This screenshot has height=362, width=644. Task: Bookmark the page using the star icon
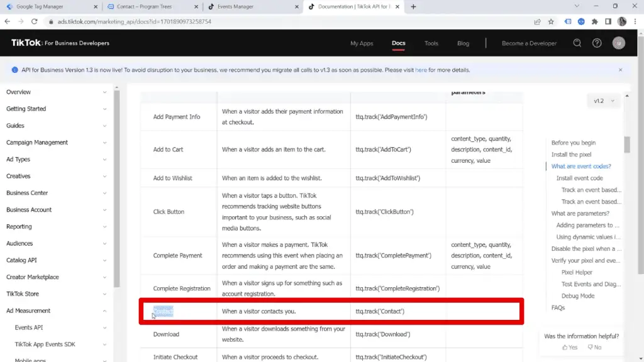(x=550, y=21)
